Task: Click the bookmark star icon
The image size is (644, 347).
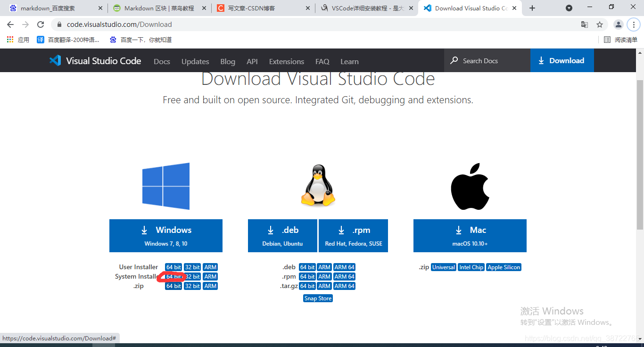Action: point(600,25)
